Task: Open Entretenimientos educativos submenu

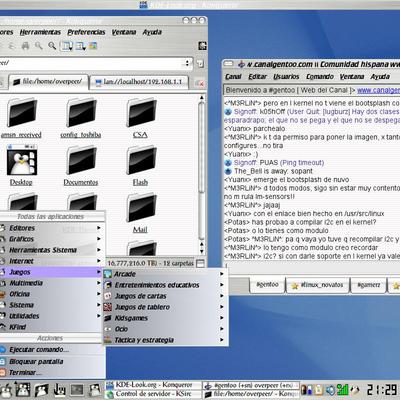Action: click(x=164, y=285)
